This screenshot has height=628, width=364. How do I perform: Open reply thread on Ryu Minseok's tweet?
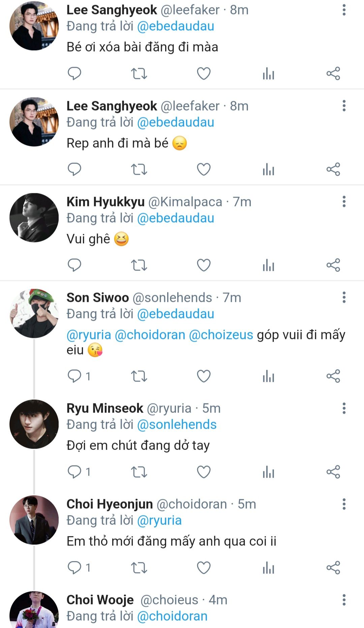pyautogui.click(x=75, y=472)
